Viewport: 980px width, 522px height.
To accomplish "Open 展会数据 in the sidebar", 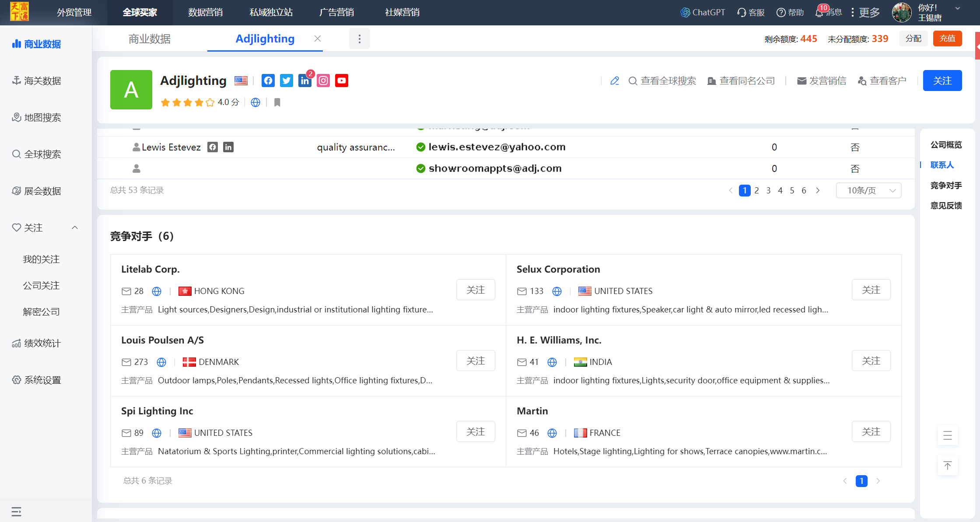I will pyautogui.click(x=37, y=191).
